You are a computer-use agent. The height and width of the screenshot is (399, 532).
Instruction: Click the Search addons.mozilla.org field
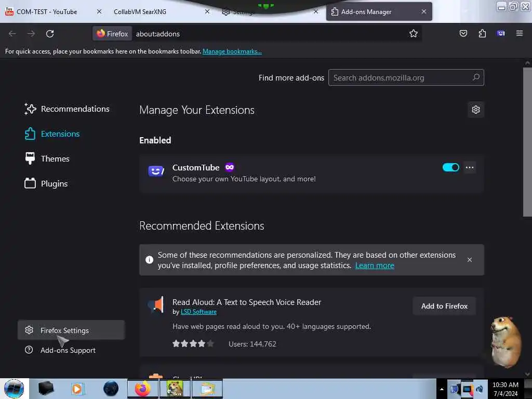406,77
